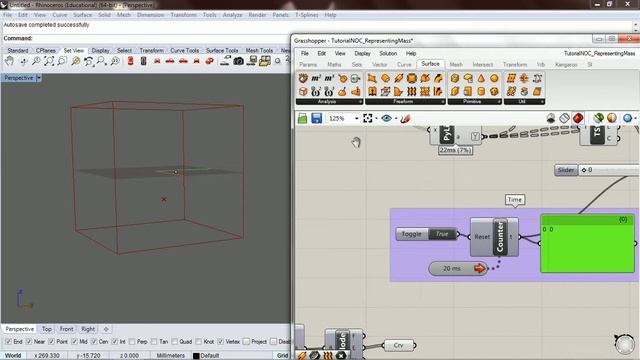This screenshot has height=360, width=640.
Task: Select the red shaded preview mode icon
Action: coord(578,118)
